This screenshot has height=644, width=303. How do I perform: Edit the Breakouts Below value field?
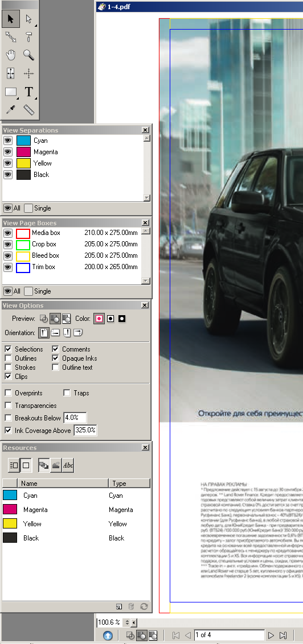[75, 418]
